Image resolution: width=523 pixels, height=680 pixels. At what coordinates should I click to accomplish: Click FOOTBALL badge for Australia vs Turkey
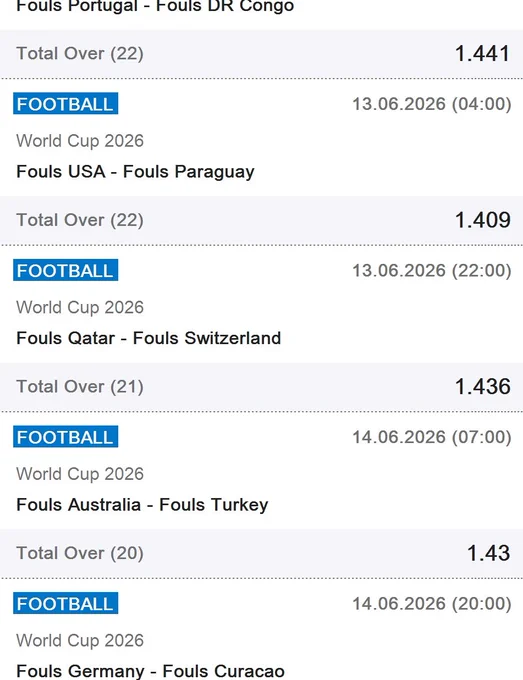[65, 437]
